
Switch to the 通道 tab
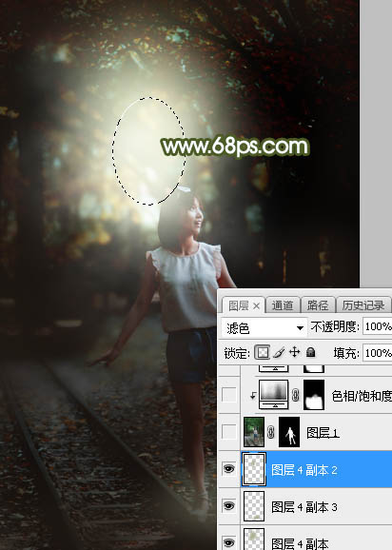(283, 305)
